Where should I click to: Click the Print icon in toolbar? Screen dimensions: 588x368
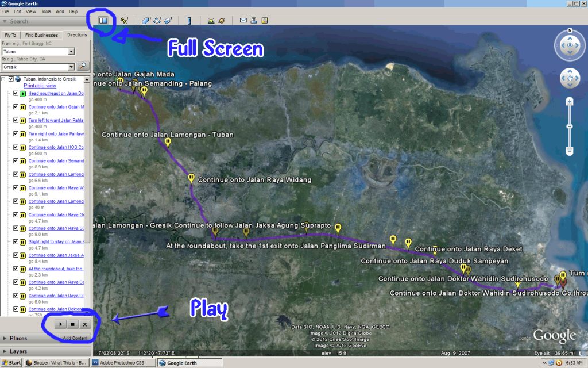tap(254, 21)
